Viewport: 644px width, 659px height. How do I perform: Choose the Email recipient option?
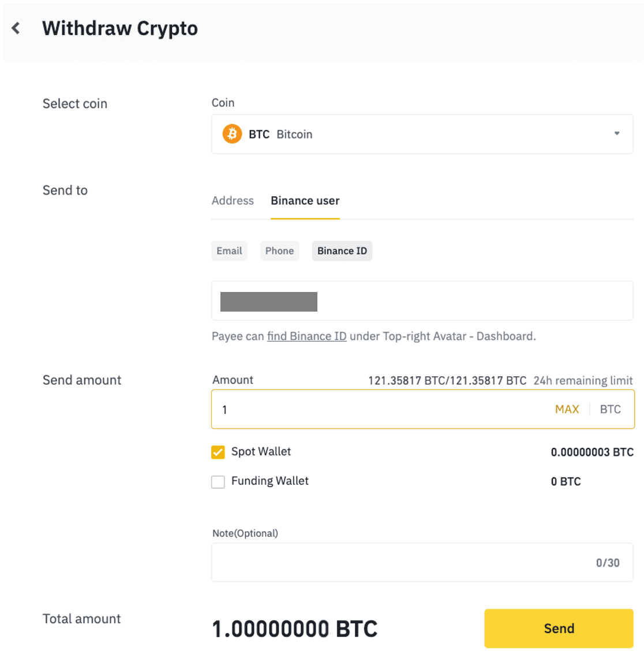tap(229, 251)
